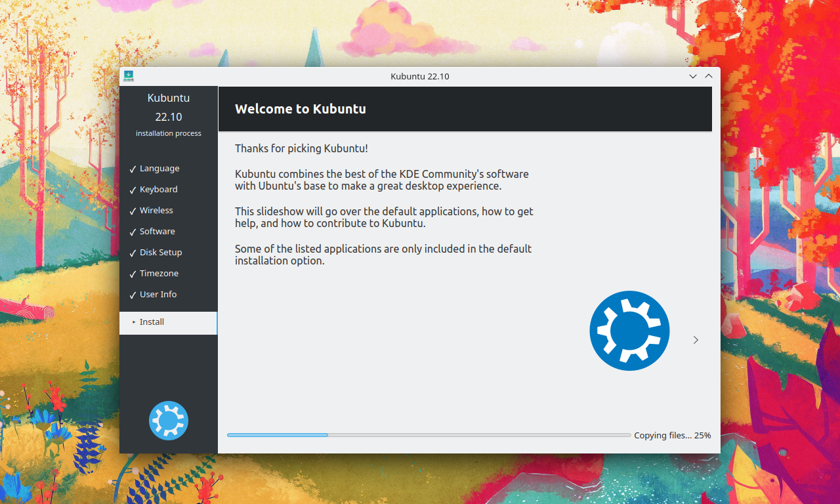Click the 'Welcome to Kubuntu' heading
840x504 pixels.
coord(301,109)
